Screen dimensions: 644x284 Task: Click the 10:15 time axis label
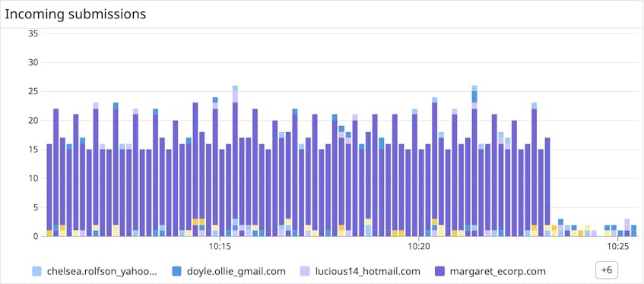[x=220, y=247]
